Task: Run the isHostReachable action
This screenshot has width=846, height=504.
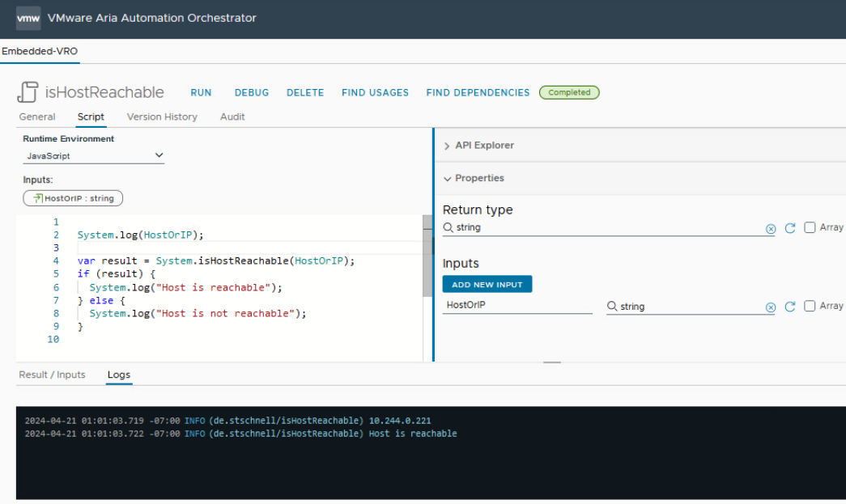Action: (x=201, y=93)
